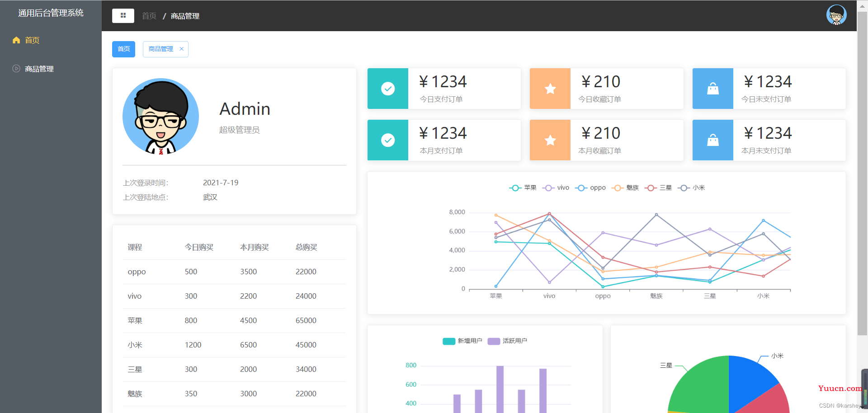Image resolution: width=868 pixels, height=413 pixels.
Task: Click 2200 monthly value in vivo row
Action: 248,296
